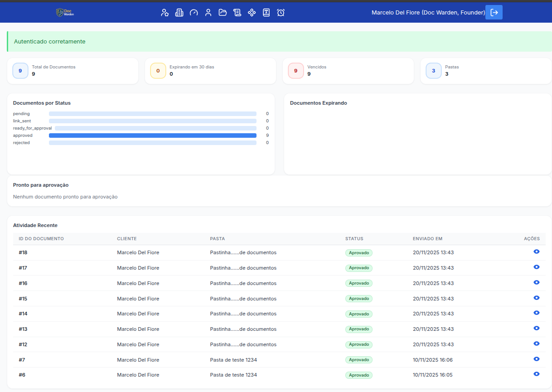The image size is (552, 392).
Task: Click the user-with-star admin icon
Action: coord(165,12)
